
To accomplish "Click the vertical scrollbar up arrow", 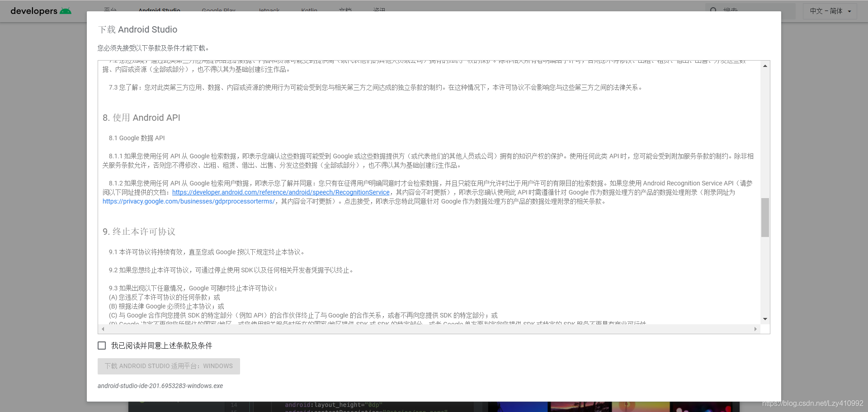I will (x=765, y=66).
